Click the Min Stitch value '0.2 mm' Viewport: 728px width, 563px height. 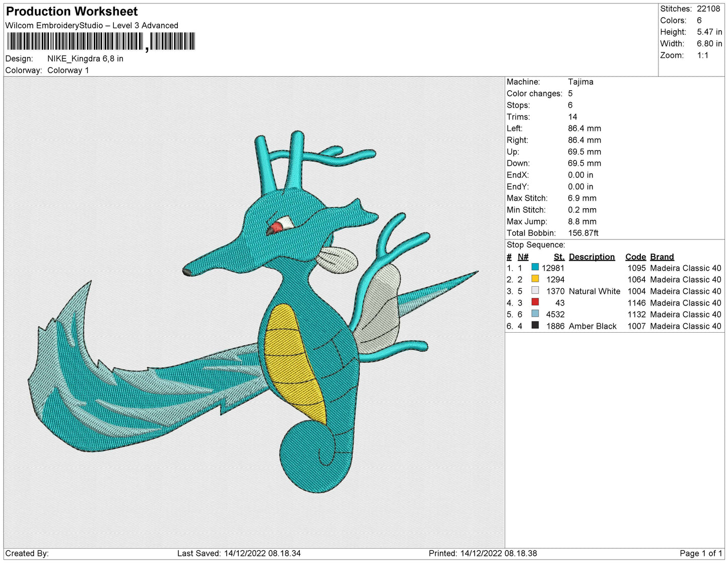[x=582, y=210]
